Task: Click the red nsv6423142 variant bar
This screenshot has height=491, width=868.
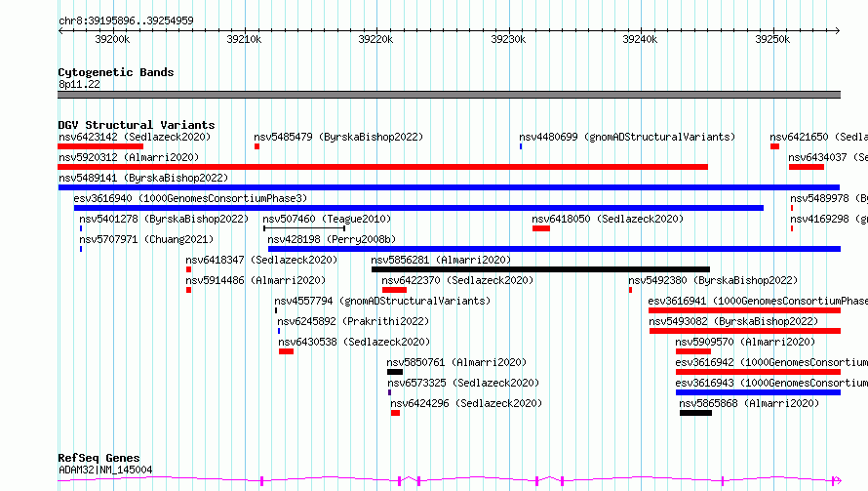Action: 100,146
